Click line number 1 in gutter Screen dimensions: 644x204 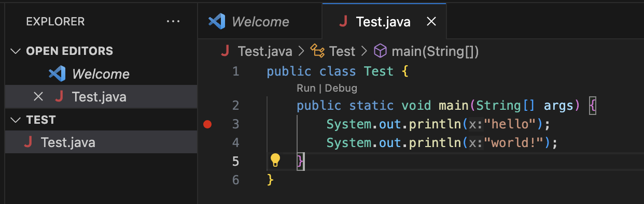click(236, 71)
